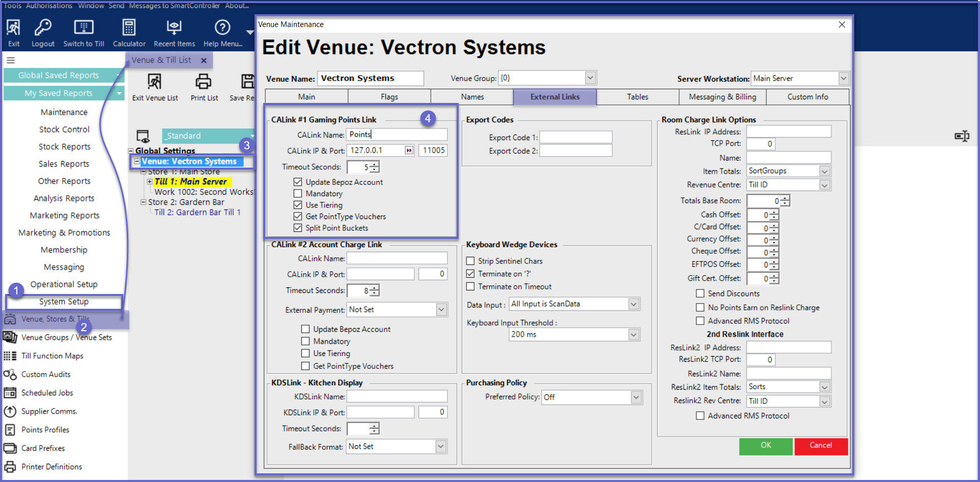This screenshot has width=980, height=482.
Task: Click the Cash Offset stepper
Action: (774, 215)
